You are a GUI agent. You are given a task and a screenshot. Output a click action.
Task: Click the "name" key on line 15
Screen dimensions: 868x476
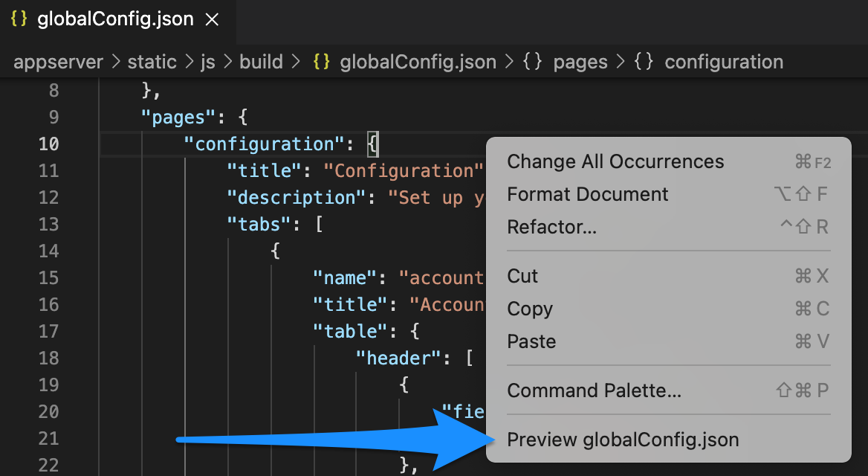[346, 277]
